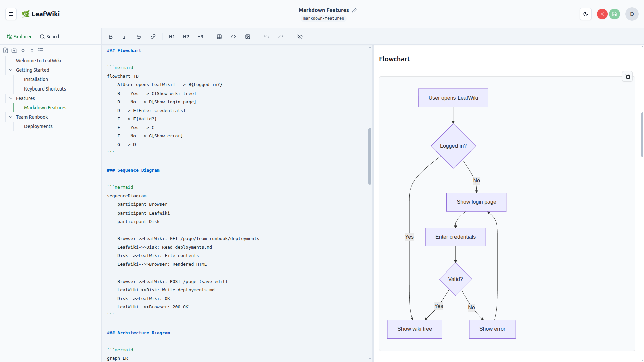
Task: Click the 'sequenceDiagram' line in the editor
Action: 127,196
